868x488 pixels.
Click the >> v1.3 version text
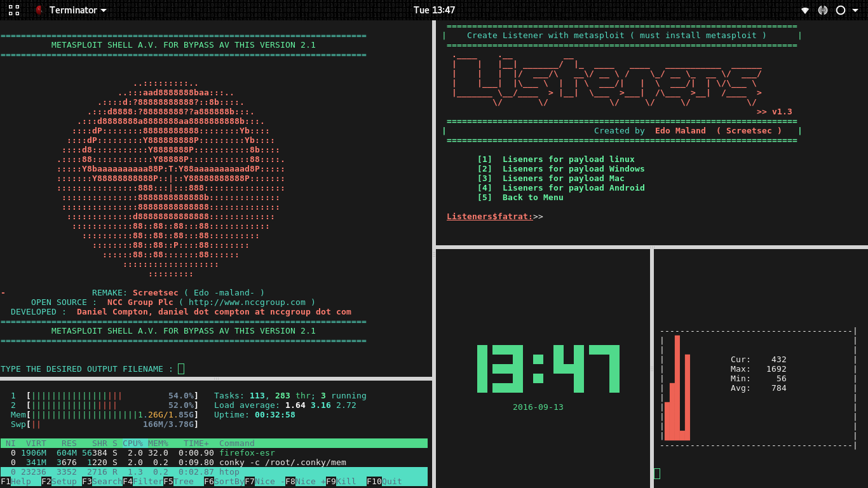(775, 112)
